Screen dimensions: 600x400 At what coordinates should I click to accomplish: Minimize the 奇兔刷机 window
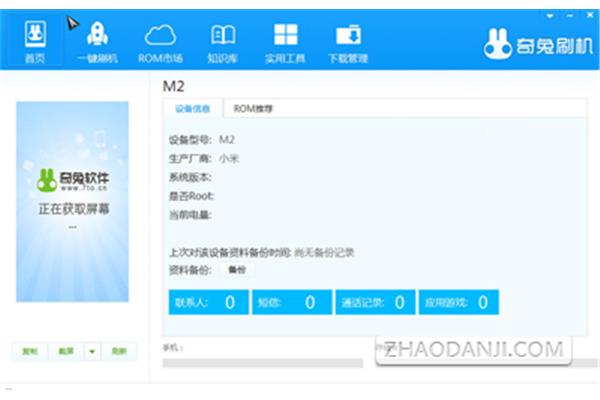click(x=570, y=16)
